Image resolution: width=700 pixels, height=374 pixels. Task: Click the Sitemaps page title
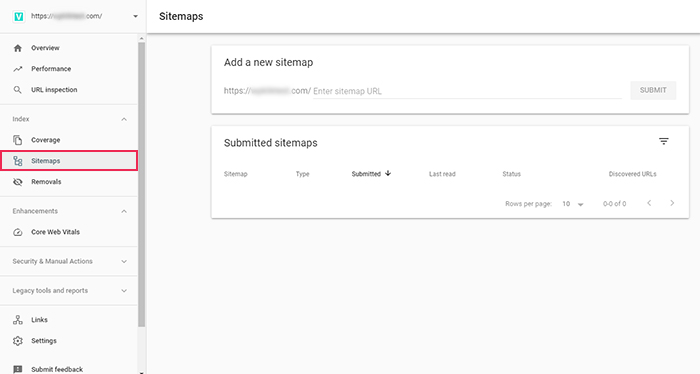[x=181, y=17]
